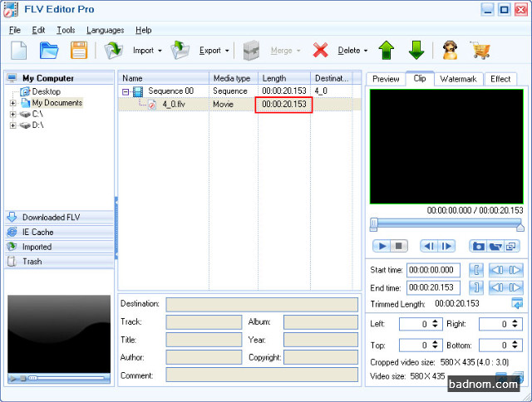The height and width of the screenshot is (402, 532).
Task: Click the My Computer panel header
Action: point(59,78)
